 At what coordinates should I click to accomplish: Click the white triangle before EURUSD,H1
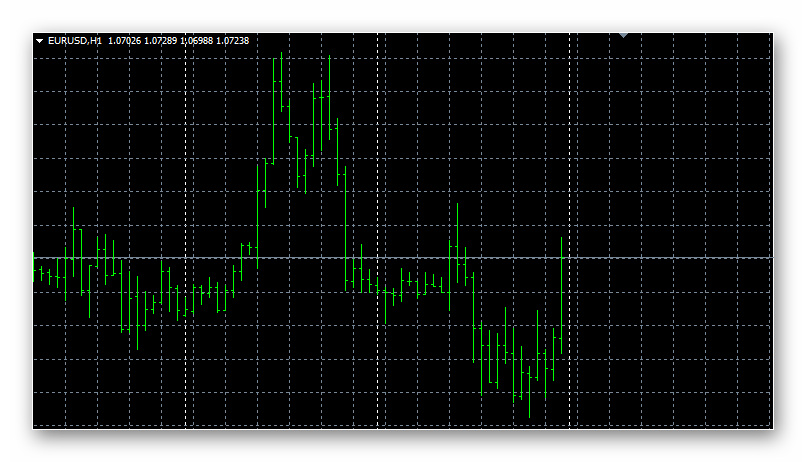coord(39,41)
